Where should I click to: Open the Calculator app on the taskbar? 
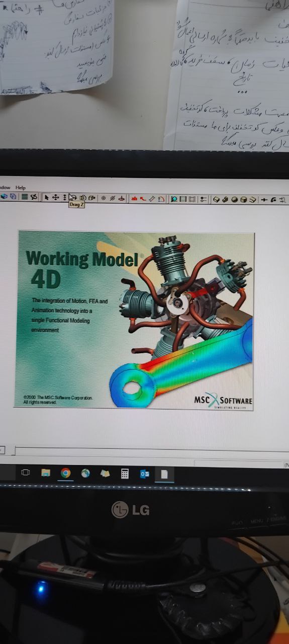coord(125,473)
